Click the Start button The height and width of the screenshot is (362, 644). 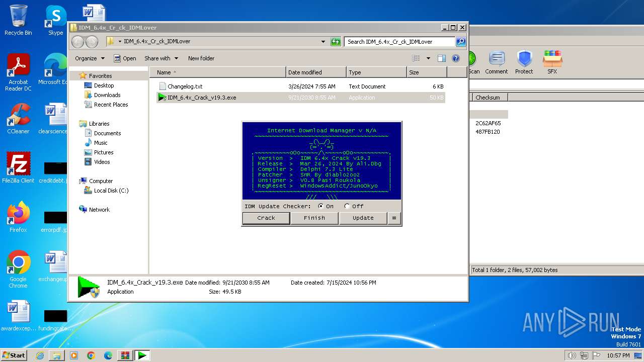pos(14,355)
